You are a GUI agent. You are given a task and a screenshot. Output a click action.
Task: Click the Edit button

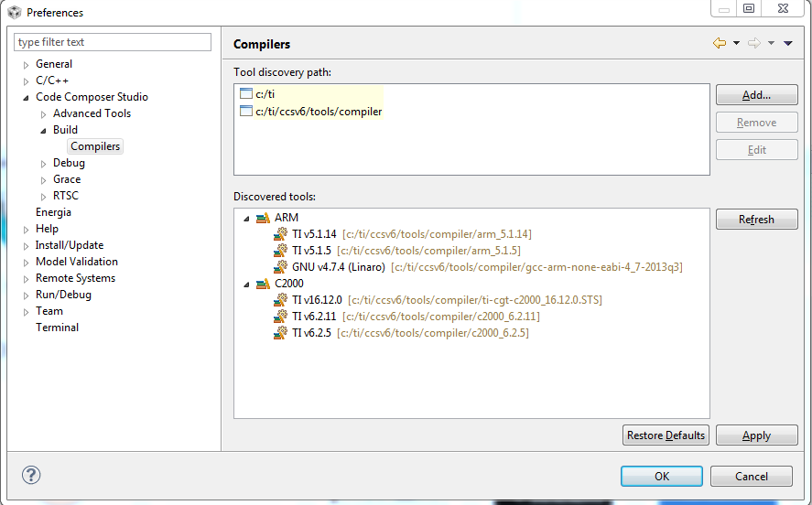756,149
